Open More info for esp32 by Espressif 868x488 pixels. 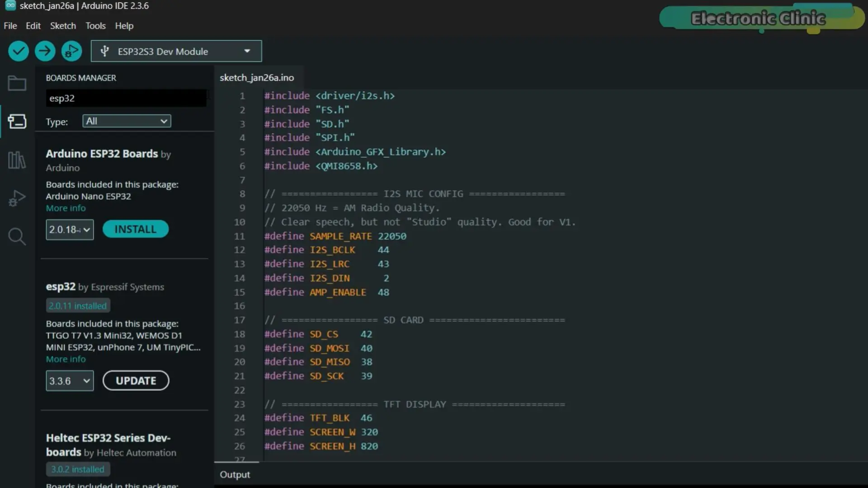point(66,359)
